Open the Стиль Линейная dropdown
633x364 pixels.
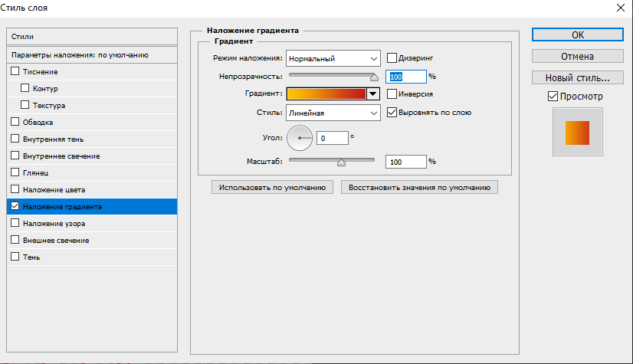point(333,113)
